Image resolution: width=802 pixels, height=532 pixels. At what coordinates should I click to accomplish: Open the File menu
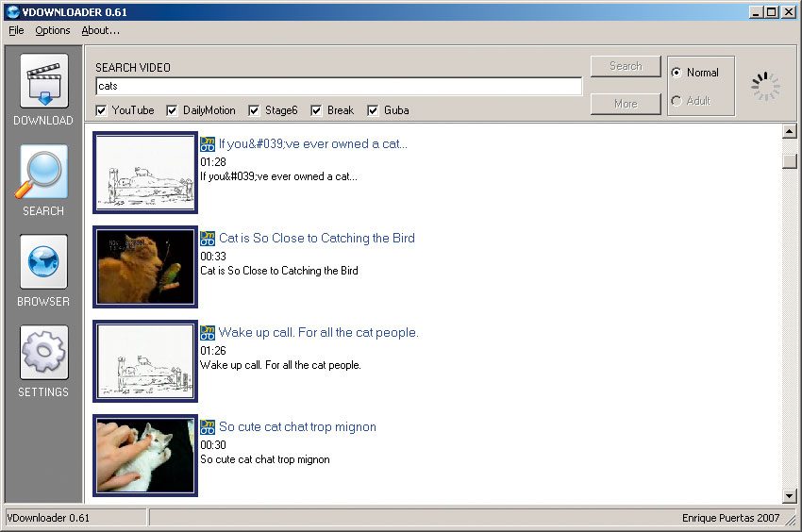coord(16,30)
